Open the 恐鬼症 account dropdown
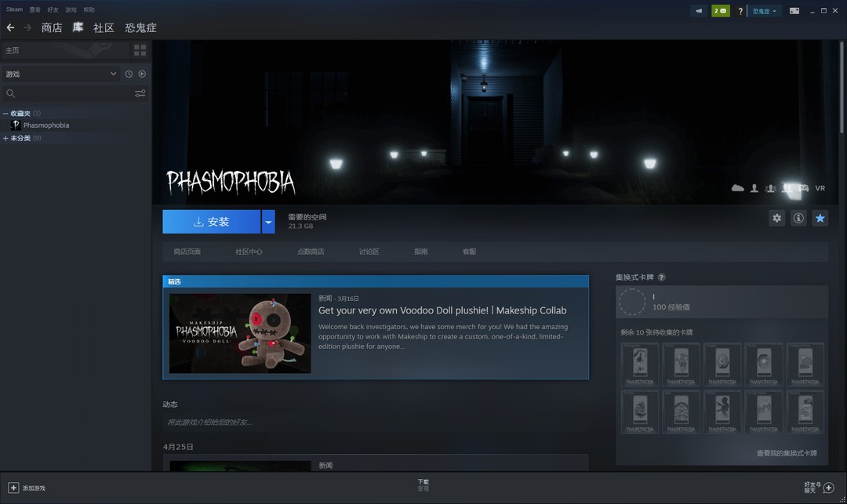Image resolution: width=847 pixels, height=504 pixels. (764, 11)
